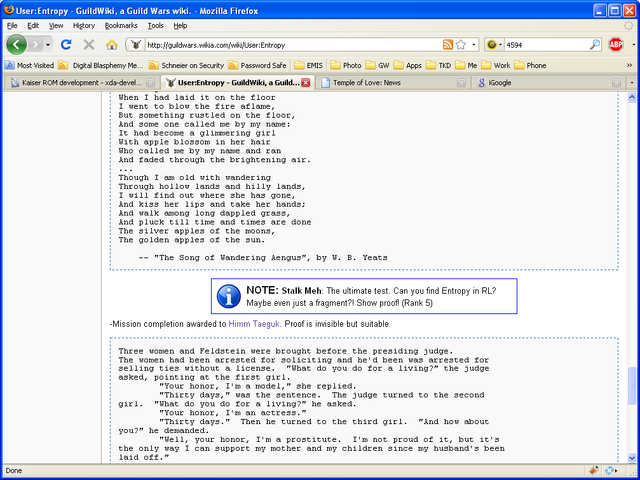Click the blue info icon in note box

coord(229,296)
